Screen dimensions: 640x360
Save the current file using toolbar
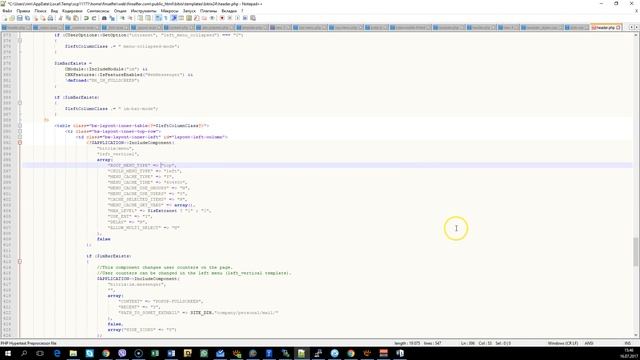(20, 18)
